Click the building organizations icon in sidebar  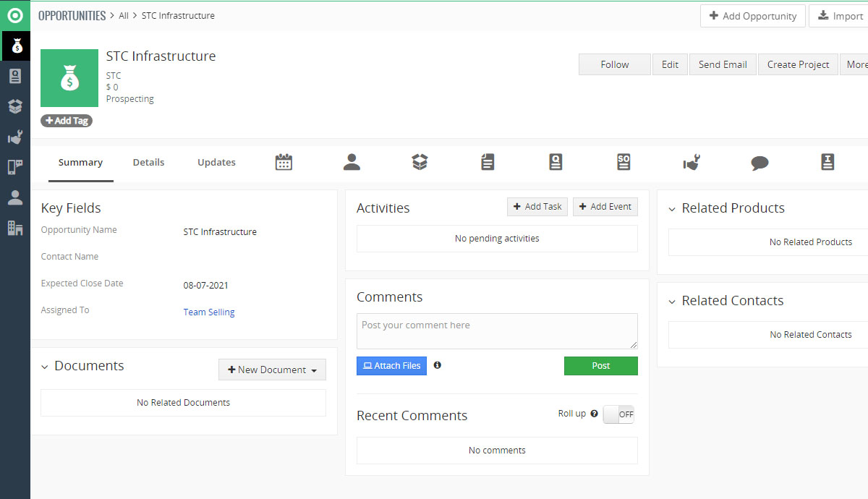pos(15,229)
